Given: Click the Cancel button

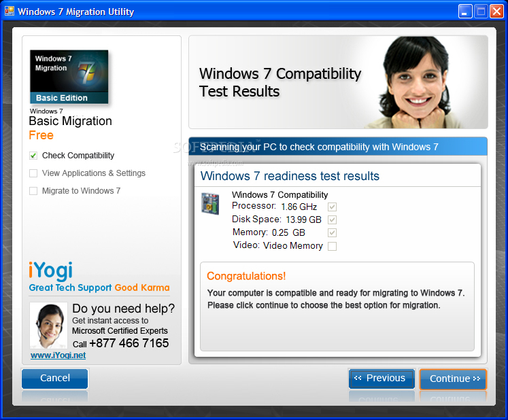Looking at the screenshot, I should click(x=55, y=379).
